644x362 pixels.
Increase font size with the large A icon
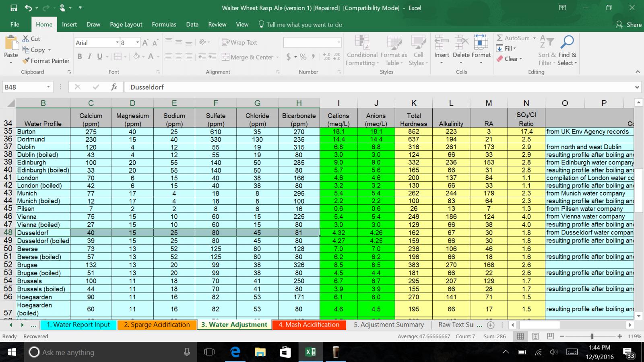[146, 43]
